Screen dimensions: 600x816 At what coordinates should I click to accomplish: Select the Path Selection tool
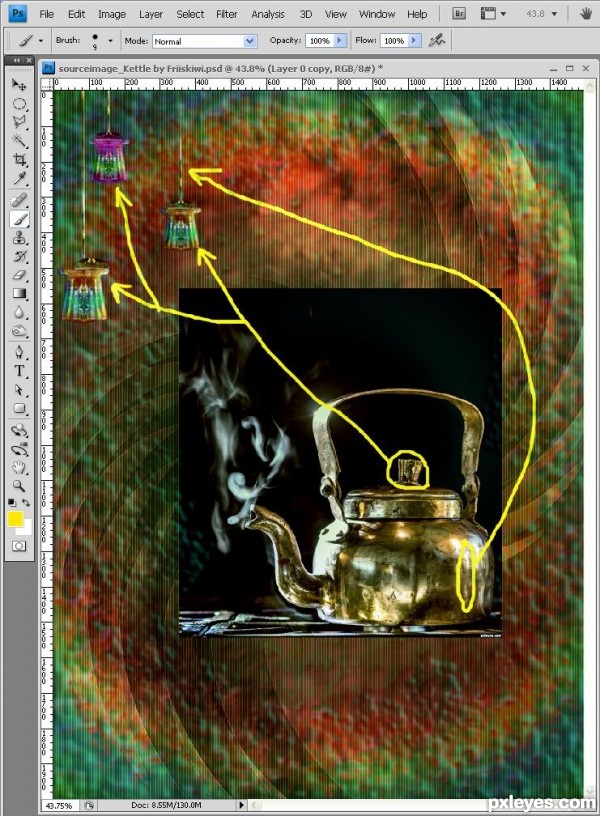tap(19, 390)
